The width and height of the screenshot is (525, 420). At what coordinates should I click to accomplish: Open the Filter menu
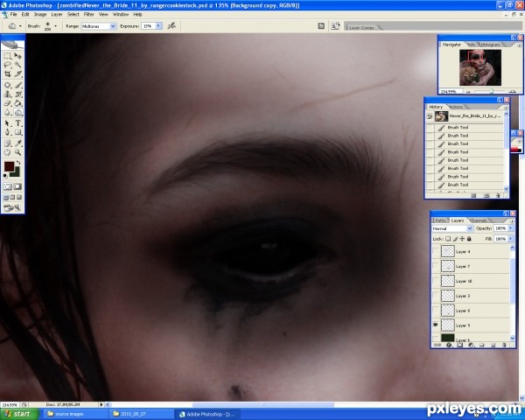[88, 14]
